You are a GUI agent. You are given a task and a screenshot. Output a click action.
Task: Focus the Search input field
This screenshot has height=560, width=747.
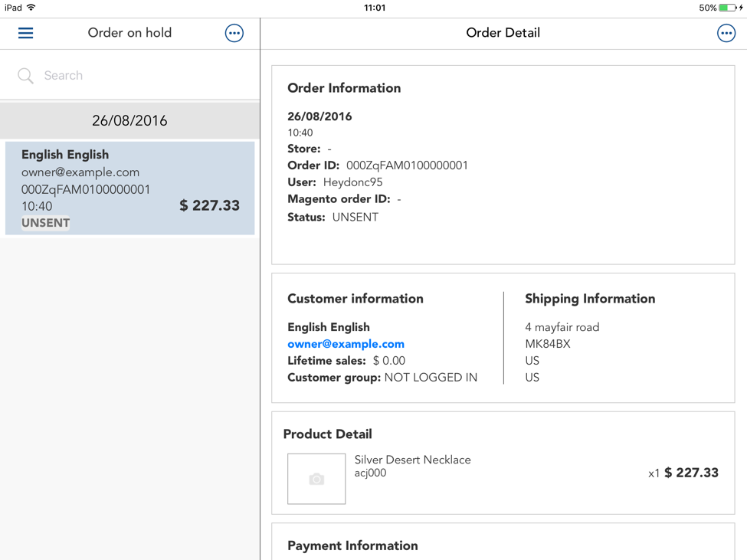(129, 75)
